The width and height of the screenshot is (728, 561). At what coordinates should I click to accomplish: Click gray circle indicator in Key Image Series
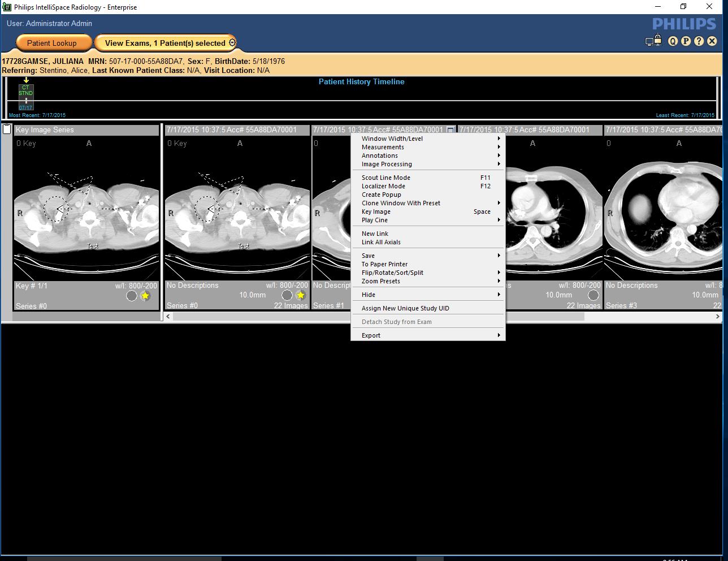(132, 296)
